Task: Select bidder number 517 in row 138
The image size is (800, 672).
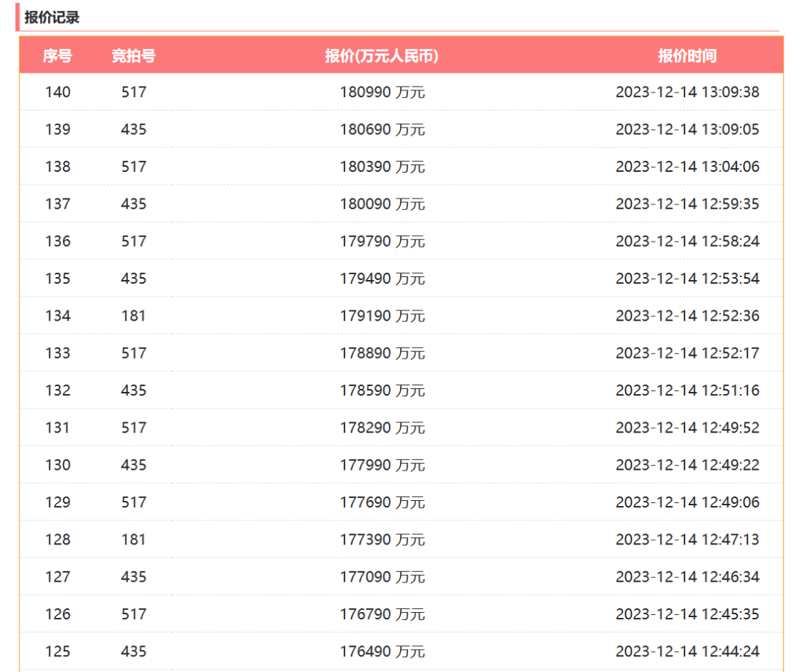Action: tap(133, 167)
